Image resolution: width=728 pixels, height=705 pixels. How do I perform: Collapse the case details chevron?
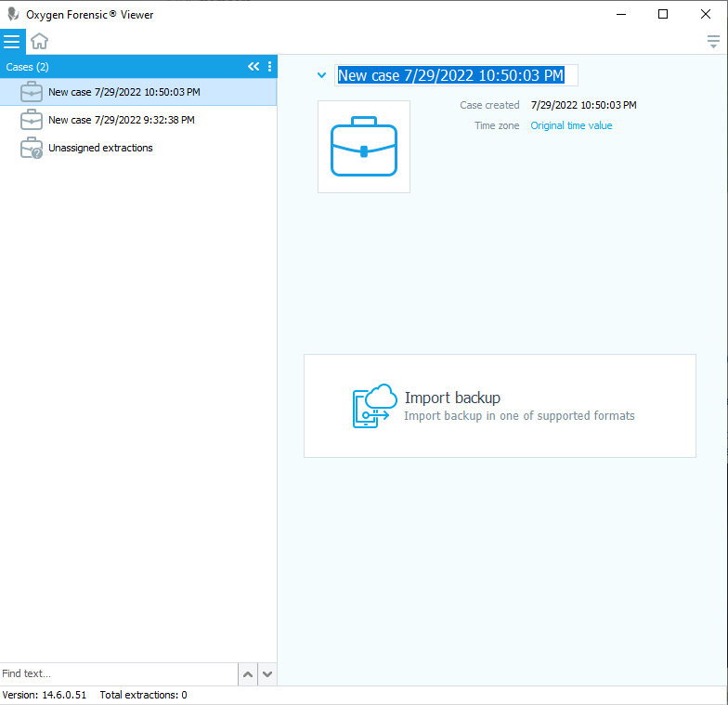[x=321, y=76]
